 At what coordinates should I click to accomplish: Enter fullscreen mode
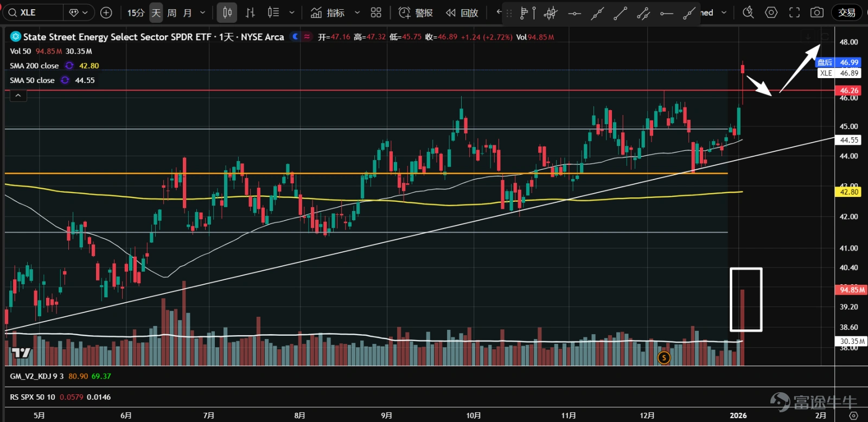pos(794,12)
